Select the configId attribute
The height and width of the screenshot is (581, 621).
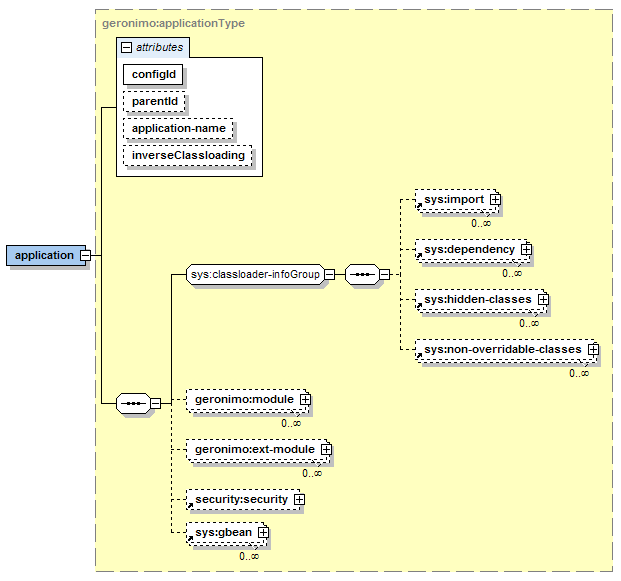[153, 74]
